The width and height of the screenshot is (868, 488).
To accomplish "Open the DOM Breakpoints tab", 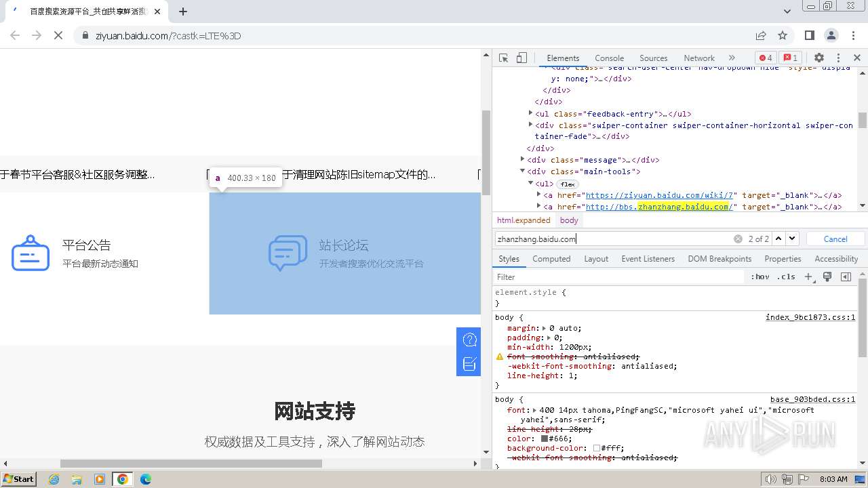I will (719, 259).
